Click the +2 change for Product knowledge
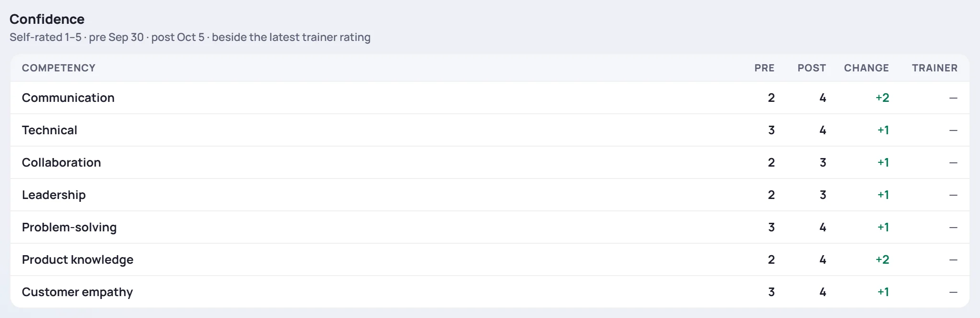 (x=882, y=259)
